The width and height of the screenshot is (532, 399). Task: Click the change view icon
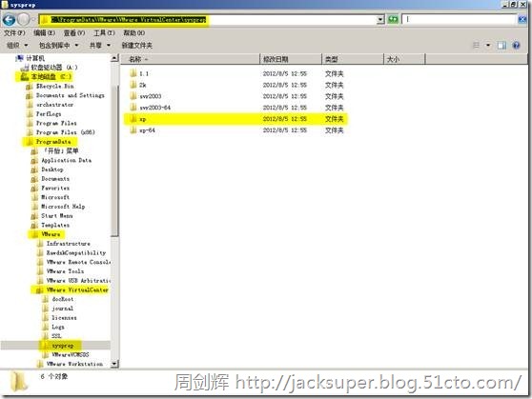[x=477, y=45]
